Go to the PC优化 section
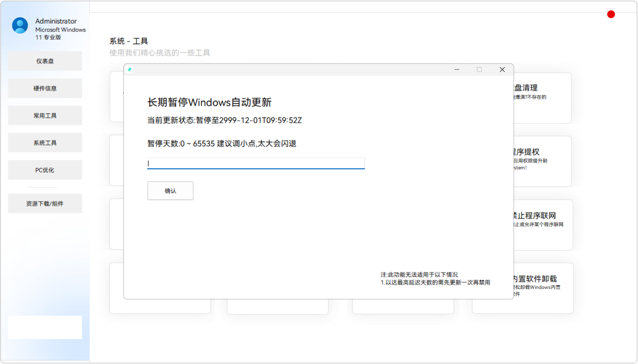Screen dimensions: 638x364 click(x=45, y=170)
